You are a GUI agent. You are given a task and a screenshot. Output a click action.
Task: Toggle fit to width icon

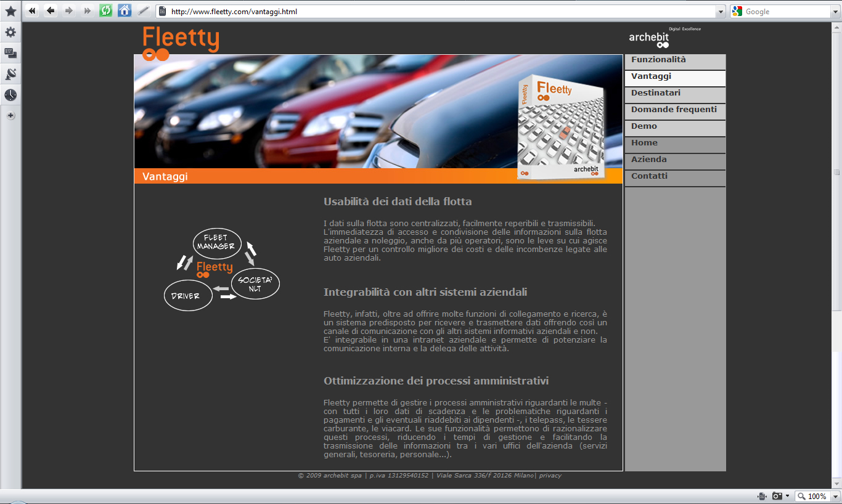pos(762,496)
